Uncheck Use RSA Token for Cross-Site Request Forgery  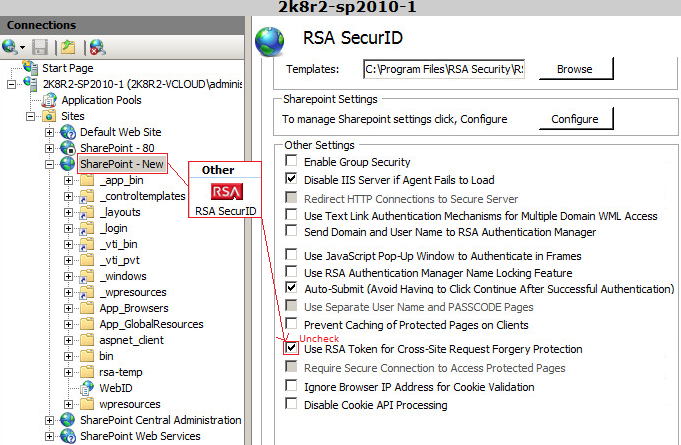point(291,349)
